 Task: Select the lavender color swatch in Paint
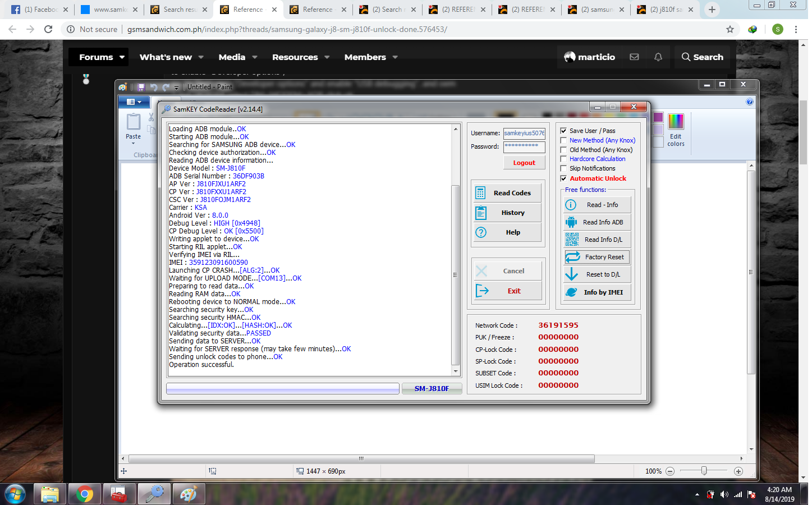click(x=658, y=129)
